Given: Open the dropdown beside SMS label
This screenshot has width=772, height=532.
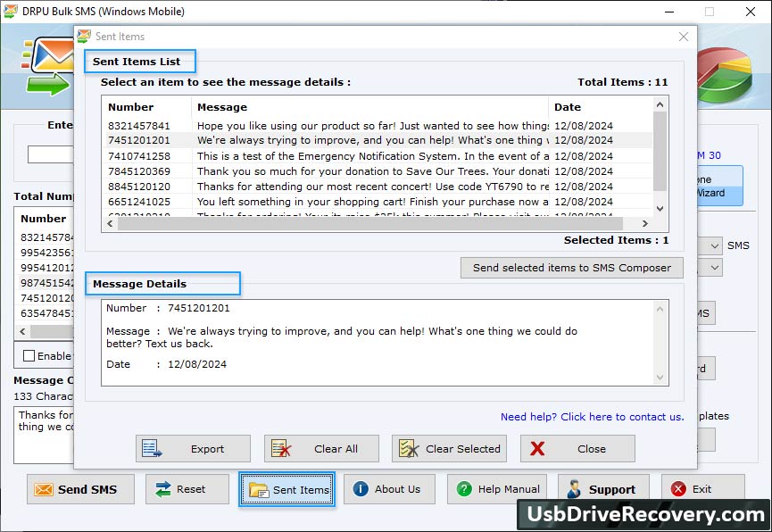Looking at the screenshot, I should pyautogui.click(x=714, y=245).
